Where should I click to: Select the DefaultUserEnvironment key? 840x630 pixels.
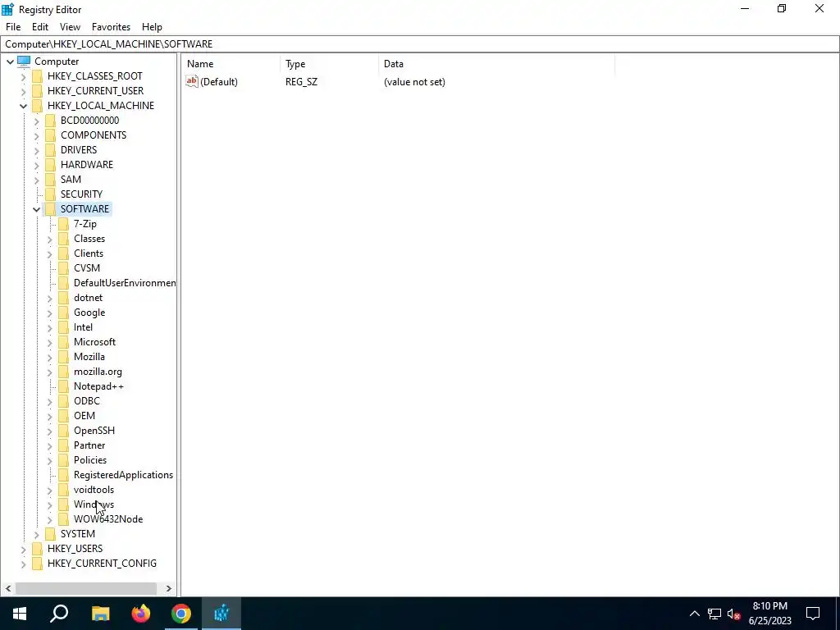(125, 283)
